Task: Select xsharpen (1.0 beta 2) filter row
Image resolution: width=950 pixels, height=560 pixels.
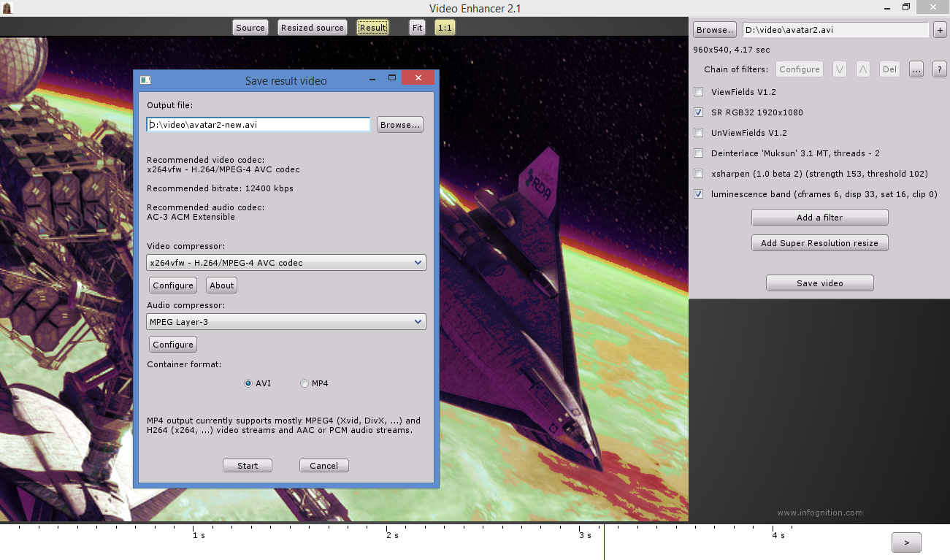Action: [x=819, y=174]
